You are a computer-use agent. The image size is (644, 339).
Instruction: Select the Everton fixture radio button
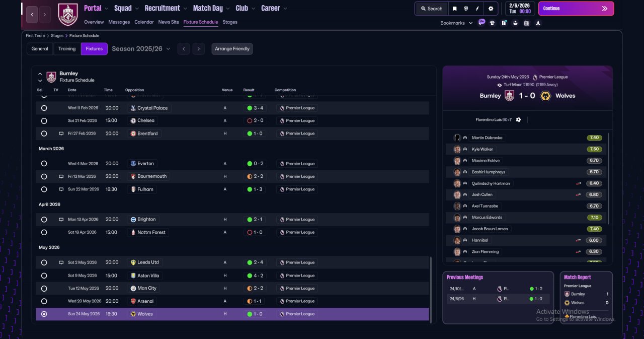44,164
